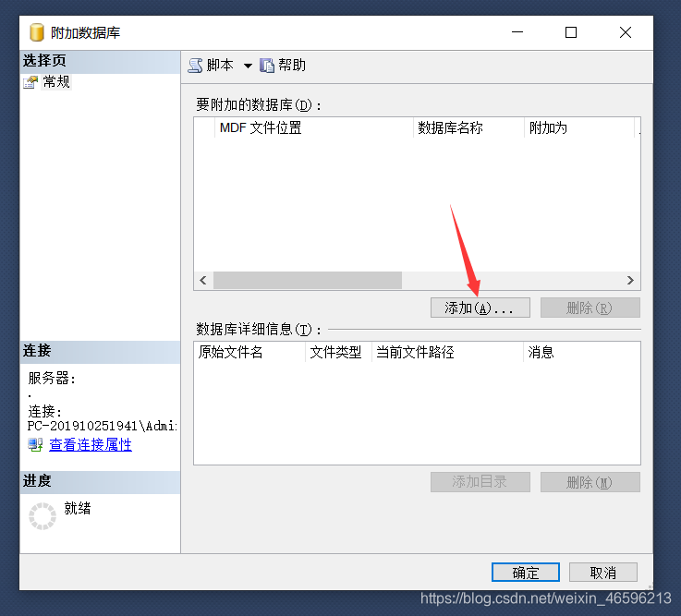Open the Script (脚本) dropdown arrow
This screenshot has height=616, width=681.
tap(248, 66)
